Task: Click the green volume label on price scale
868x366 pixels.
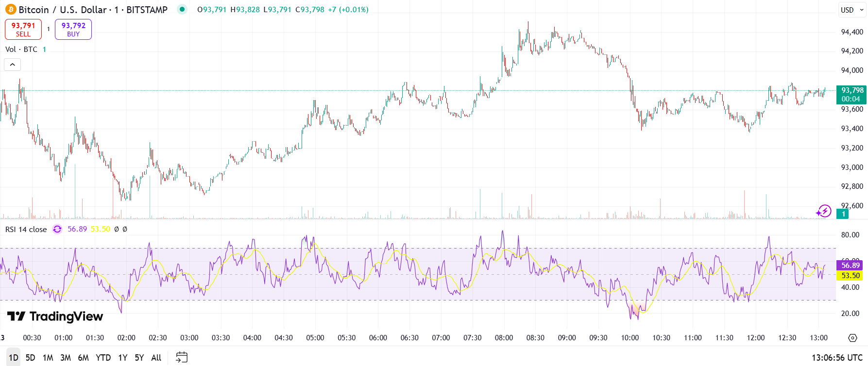Action: pos(843,214)
